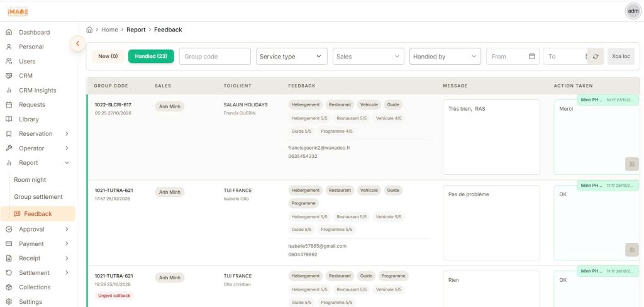Click the 'Rien' message box

tap(491, 289)
